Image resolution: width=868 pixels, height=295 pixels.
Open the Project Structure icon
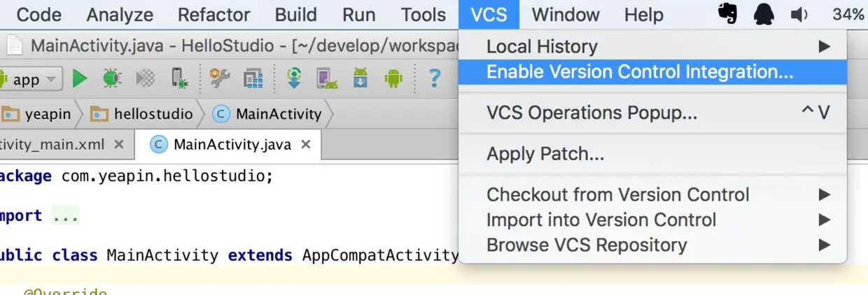coord(253,78)
